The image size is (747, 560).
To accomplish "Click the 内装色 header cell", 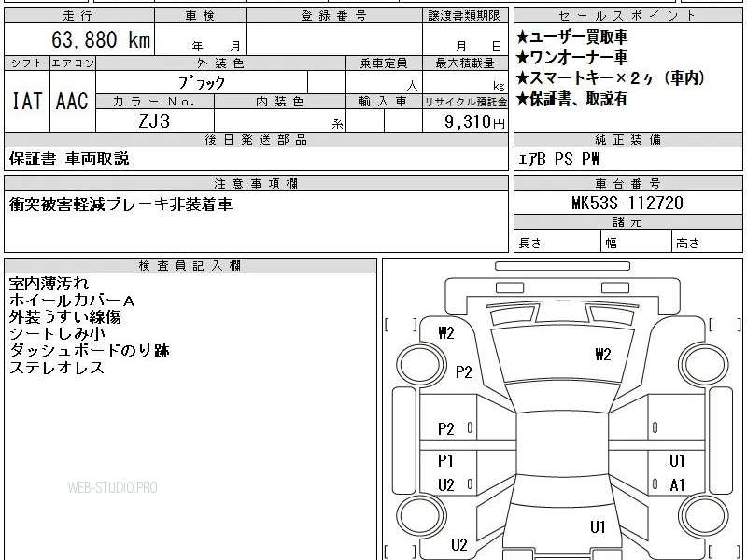I will coord(280,102).
